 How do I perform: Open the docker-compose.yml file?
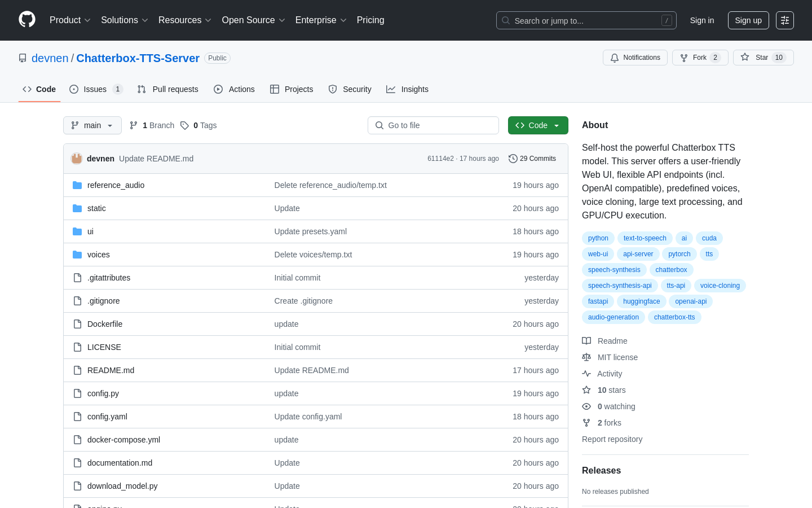click(123, 440)
